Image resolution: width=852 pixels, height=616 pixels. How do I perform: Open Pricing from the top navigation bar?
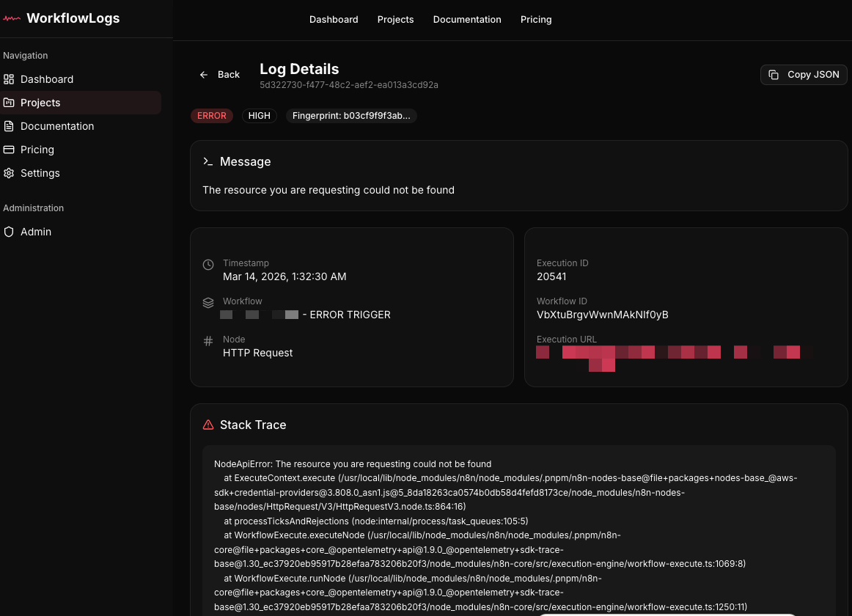(x=536, y=19)
